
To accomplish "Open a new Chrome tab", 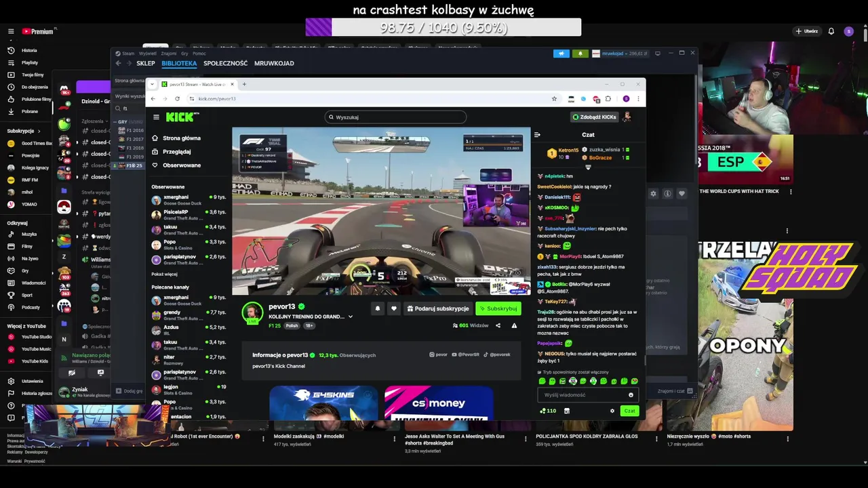I will pyautogui.click(x=244, y=84).
